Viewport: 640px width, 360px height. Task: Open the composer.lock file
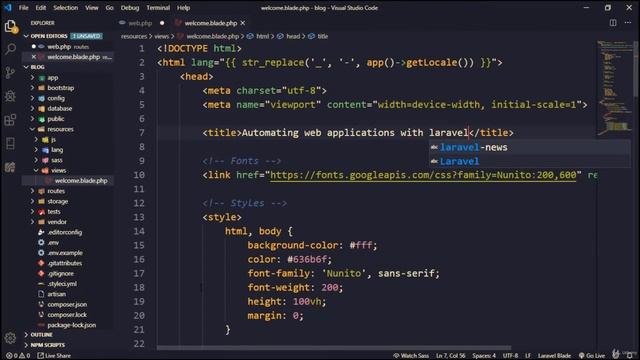click(67, 315)
